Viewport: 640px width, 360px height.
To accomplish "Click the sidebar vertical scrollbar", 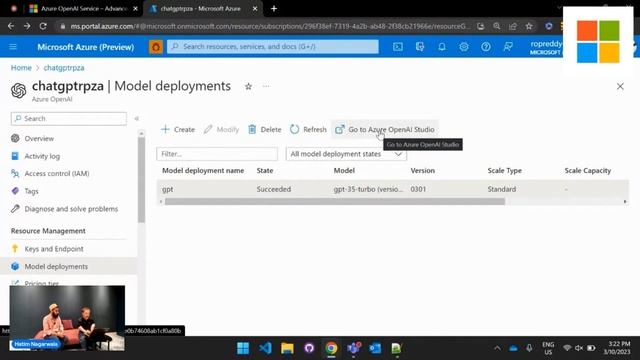I will [x=141, y=180].
